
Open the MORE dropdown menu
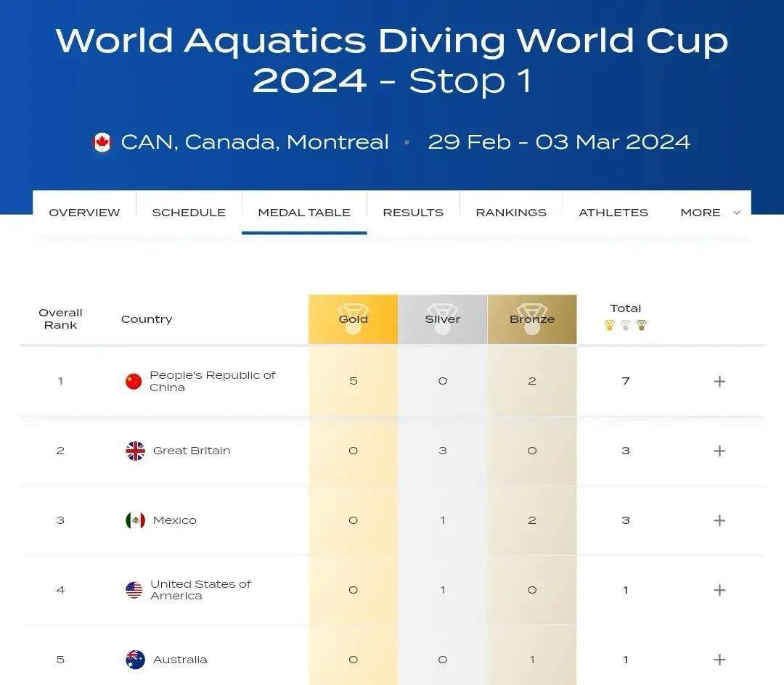point(709,213)
